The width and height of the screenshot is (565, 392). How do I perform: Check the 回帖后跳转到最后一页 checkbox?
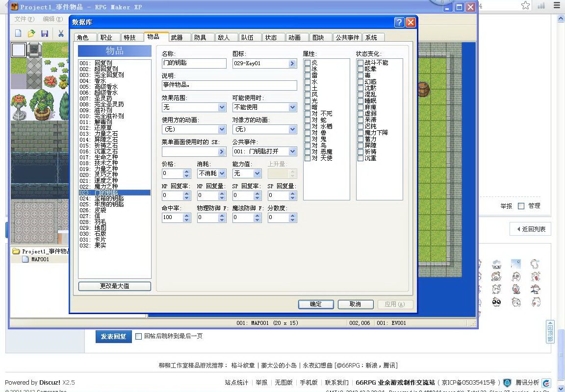138,336
